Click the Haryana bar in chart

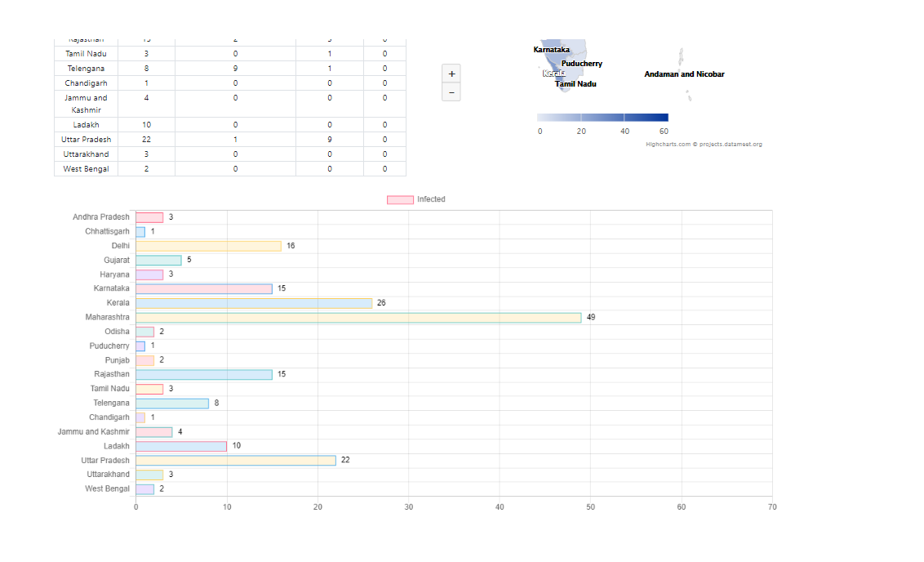(149, 274)
